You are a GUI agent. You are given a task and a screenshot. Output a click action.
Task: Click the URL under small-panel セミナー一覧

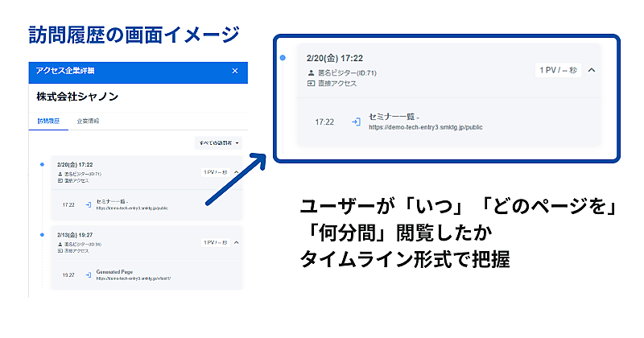pyautogui.click(x=132, y=208)
